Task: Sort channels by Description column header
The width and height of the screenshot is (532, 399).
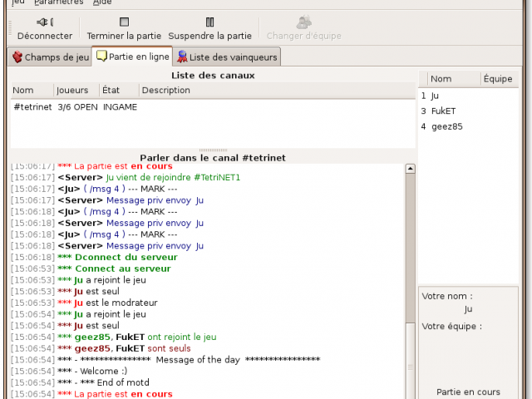Action: click(x=277, y=91)
